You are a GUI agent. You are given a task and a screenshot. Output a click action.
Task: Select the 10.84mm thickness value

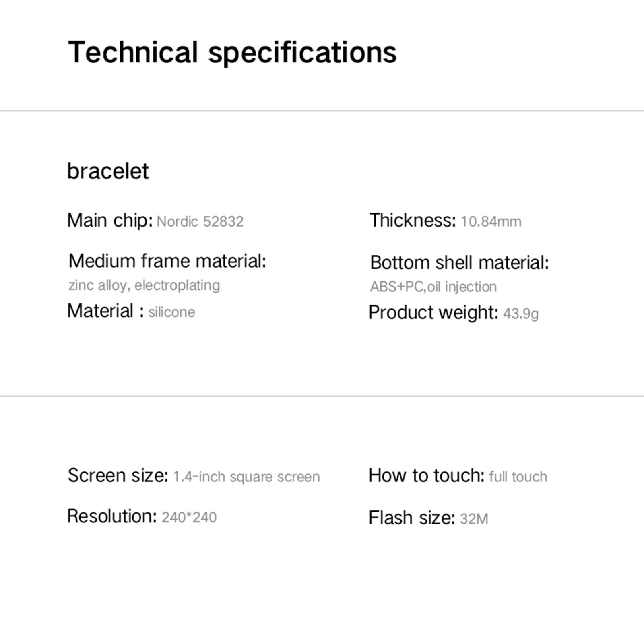491,222
